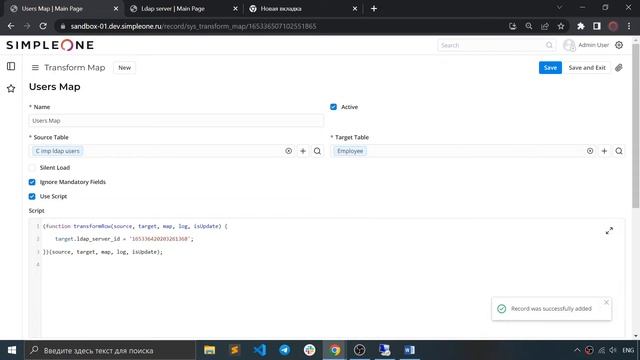Expand the script editor to fullscreen
Screen dimensions: 640x360
609,231
